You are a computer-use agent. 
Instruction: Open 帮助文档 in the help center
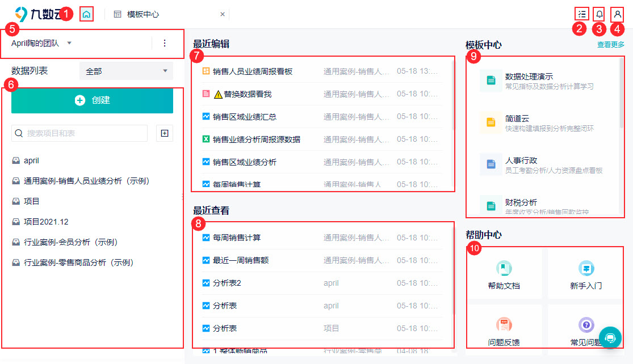pyautogui.click(x=504, y=274)
